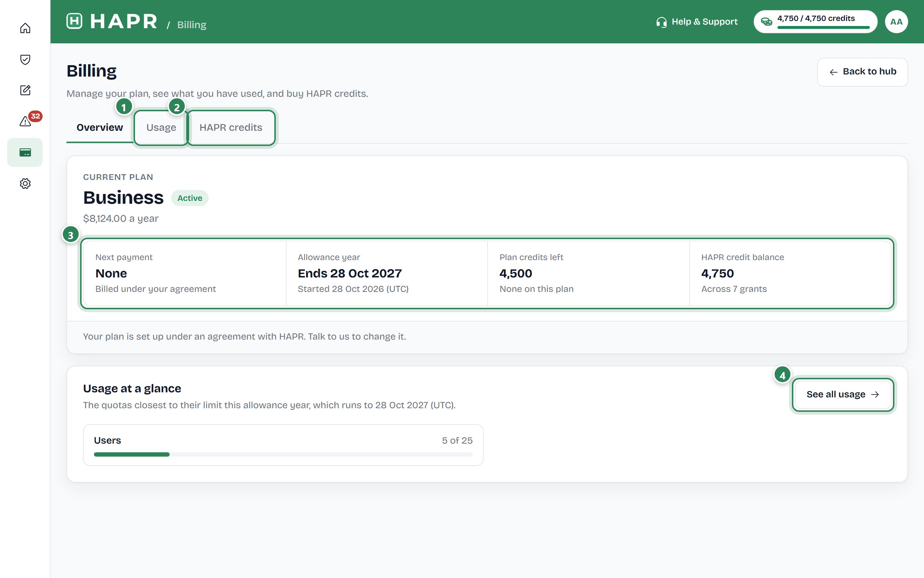Viewport: 924px width, 578px height.
Task: Click the credits progress bar in the header
Action: pos(823,27)
